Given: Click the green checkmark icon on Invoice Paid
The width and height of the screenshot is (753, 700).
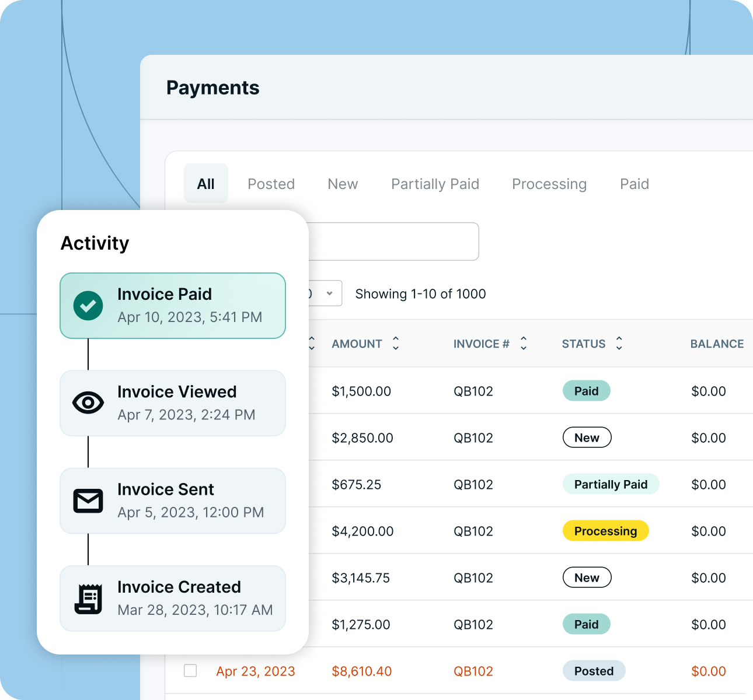Looking at the screenshot, I should 88,306.
